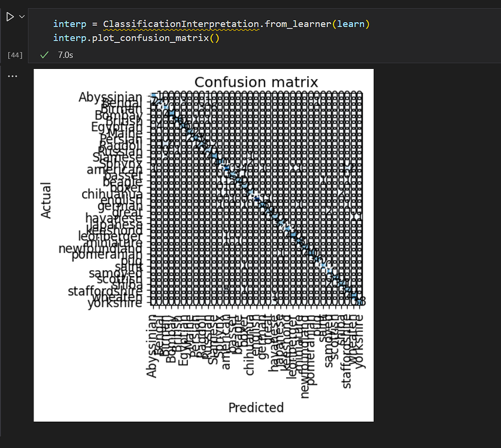Click the green success checkmark indicator
This screenshot has height=448, width=501.
44,55
